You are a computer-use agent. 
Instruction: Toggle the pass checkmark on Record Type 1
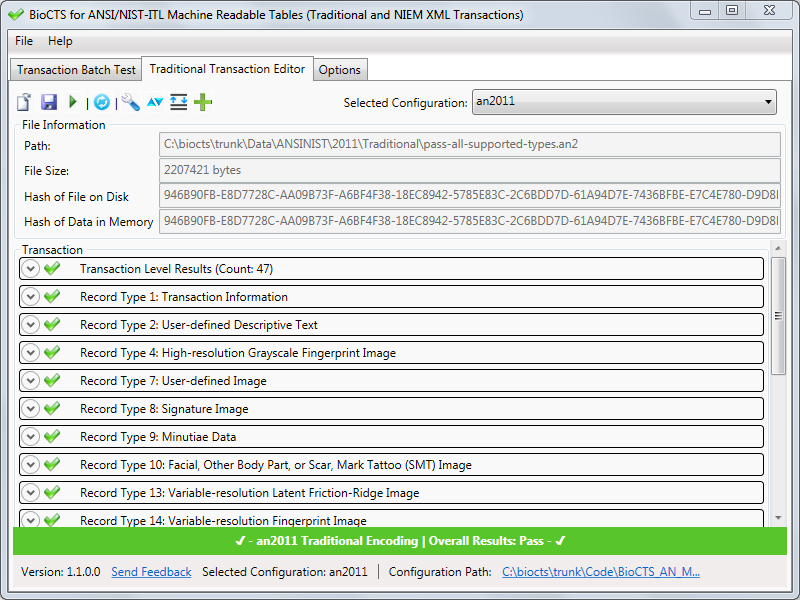55,296
